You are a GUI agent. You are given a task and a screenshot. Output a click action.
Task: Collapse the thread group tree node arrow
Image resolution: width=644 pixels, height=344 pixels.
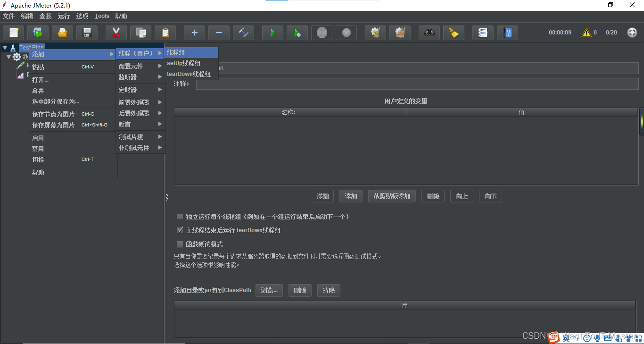pyautogui.click(x=9, y=57)
